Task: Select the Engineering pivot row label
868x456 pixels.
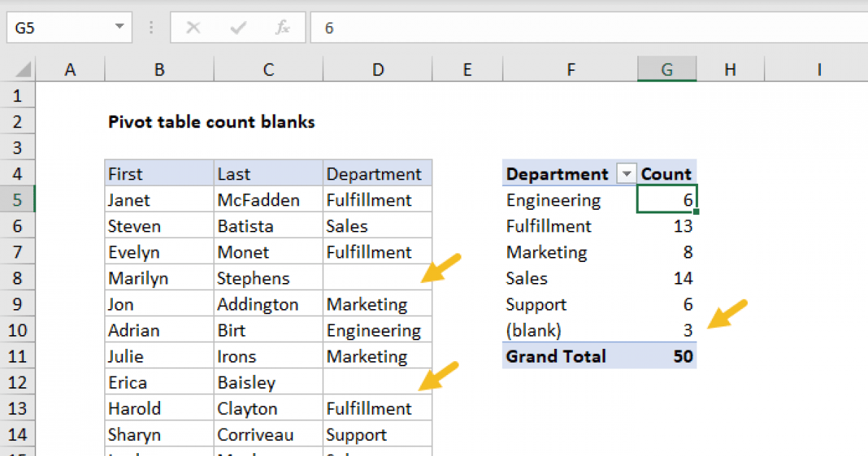Action: point(553,200)
